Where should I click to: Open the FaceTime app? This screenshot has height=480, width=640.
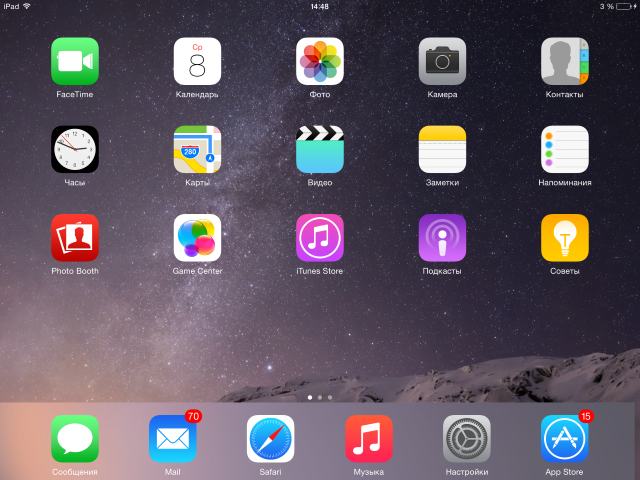tap(75, 61)
